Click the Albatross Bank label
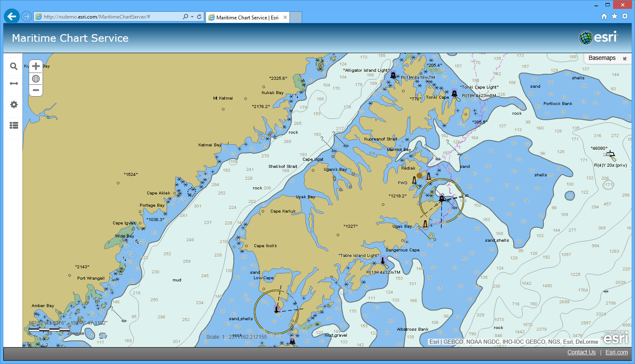The width and height of the screenshot is (635, 364). [x=413, y=329]
